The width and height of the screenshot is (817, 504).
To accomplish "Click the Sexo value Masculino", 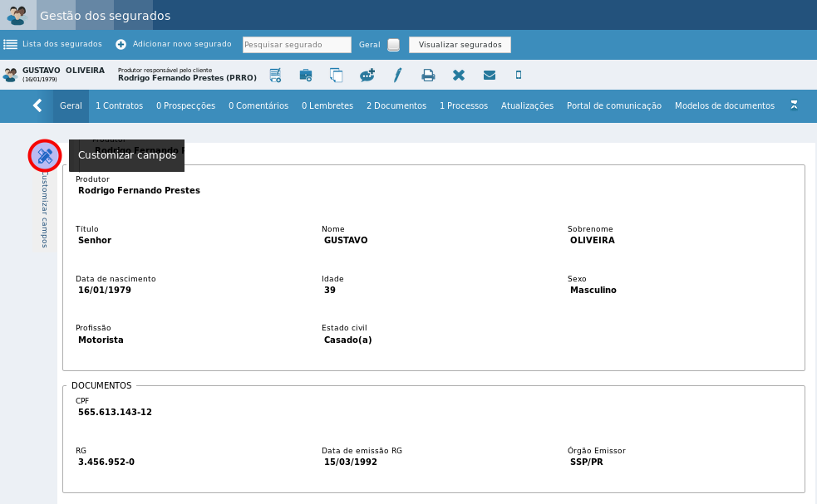I will point(593,290).
